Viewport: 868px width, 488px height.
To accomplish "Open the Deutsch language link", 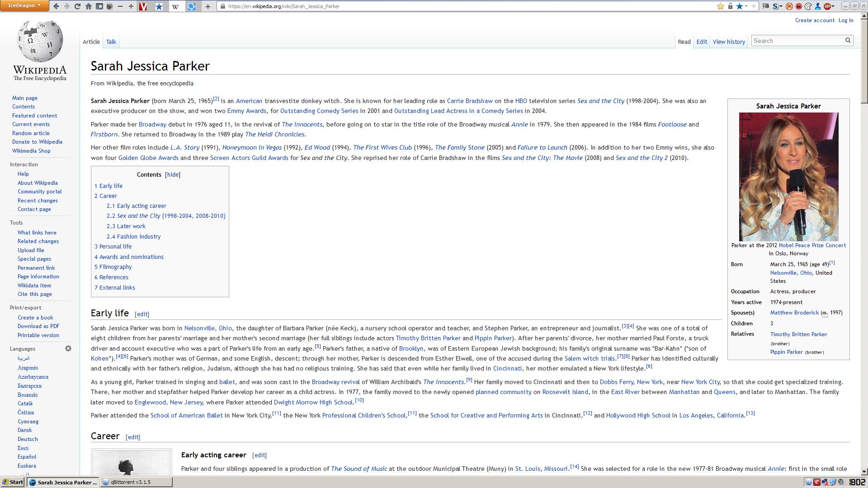I will click(x=28, y=439).
